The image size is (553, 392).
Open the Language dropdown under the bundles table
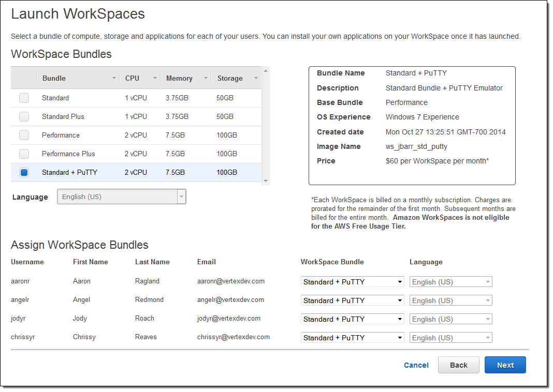click(x=121, y=197)
